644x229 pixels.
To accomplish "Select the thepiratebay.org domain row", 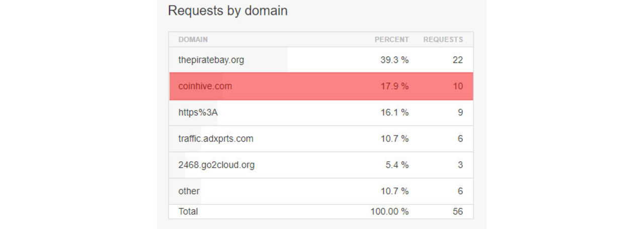I will point(211,60).
